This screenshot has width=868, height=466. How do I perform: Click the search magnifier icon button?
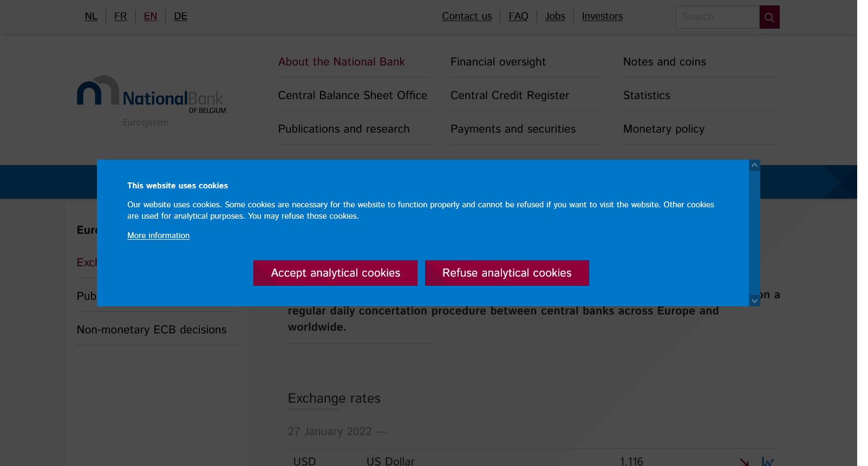pos(769,17)
